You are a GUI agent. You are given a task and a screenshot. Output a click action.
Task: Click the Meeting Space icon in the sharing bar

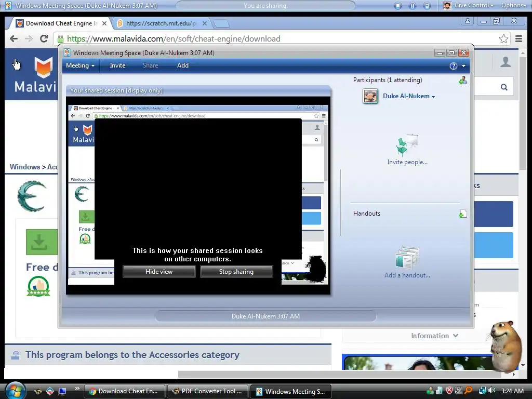tap(8, 5)
